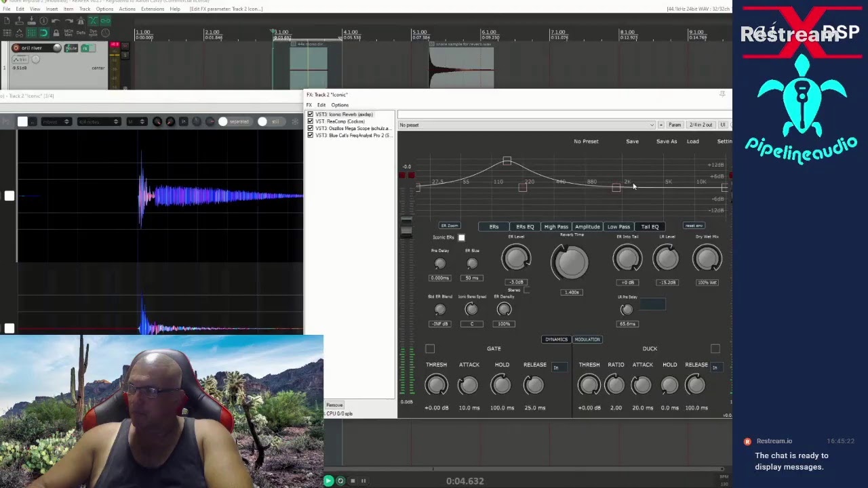Click the New project icon in REAPER toolbar
Viewport: 868px width, 488px height.
point(7,20)
